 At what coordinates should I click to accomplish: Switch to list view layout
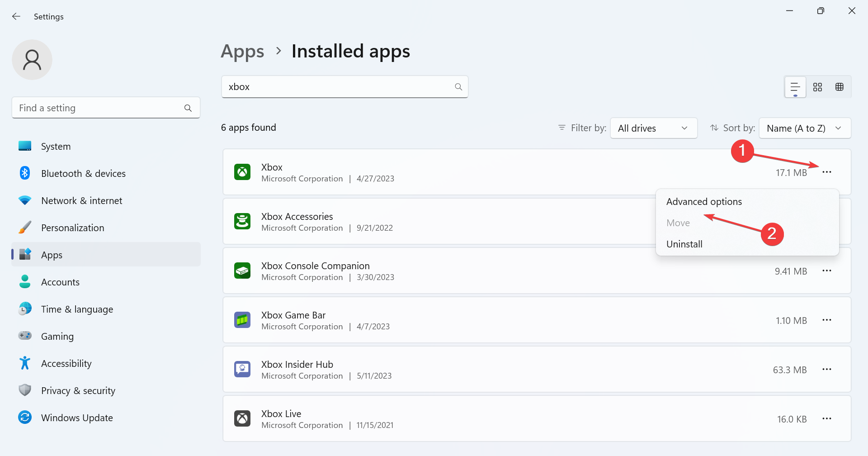[795, 87]
